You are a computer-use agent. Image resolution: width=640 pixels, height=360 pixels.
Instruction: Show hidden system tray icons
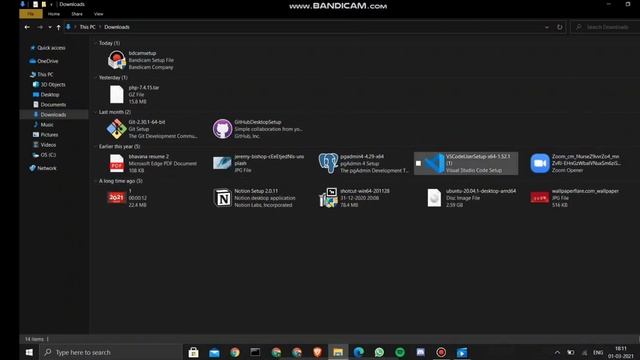557,353
